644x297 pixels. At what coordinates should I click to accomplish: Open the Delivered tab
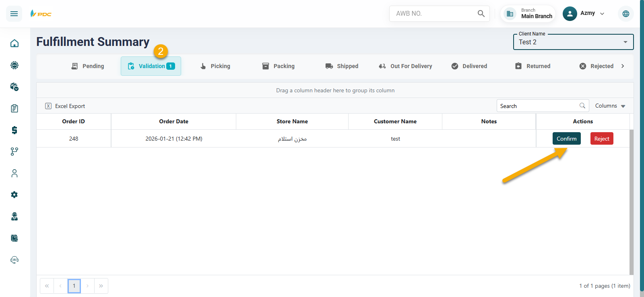[469, 66]
